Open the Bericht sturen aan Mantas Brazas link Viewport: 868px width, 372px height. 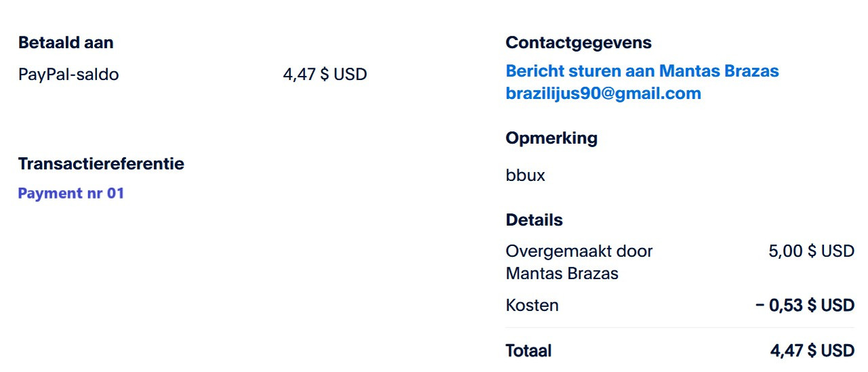tap(642, 71)
